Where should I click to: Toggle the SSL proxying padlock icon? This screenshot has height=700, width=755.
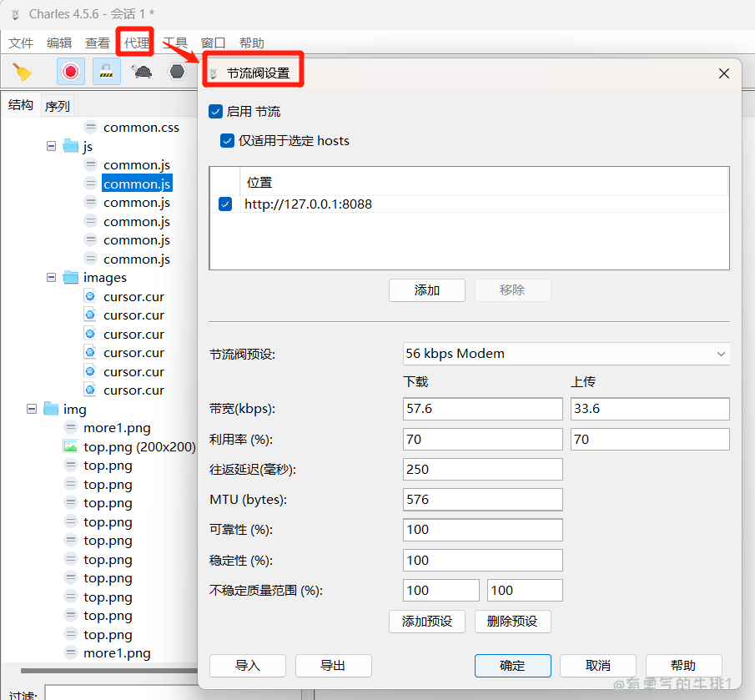point(106,72)
